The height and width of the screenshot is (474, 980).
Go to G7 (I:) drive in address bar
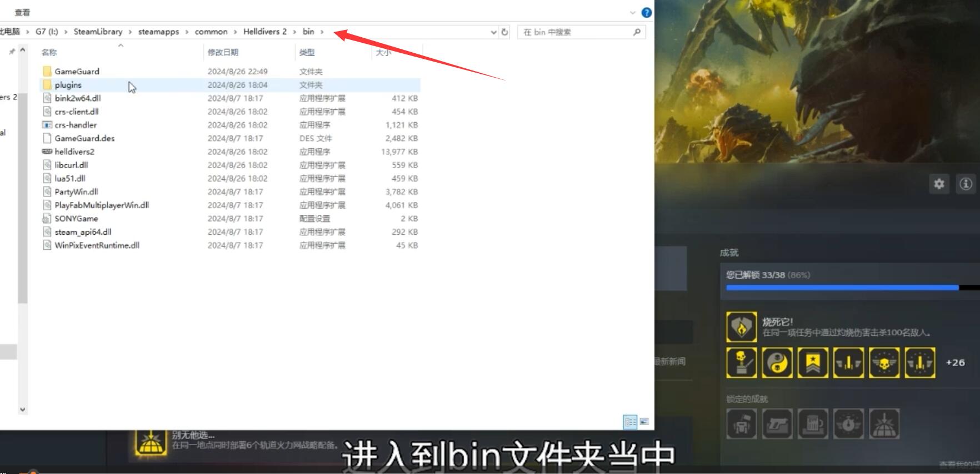tap(47, 32)
